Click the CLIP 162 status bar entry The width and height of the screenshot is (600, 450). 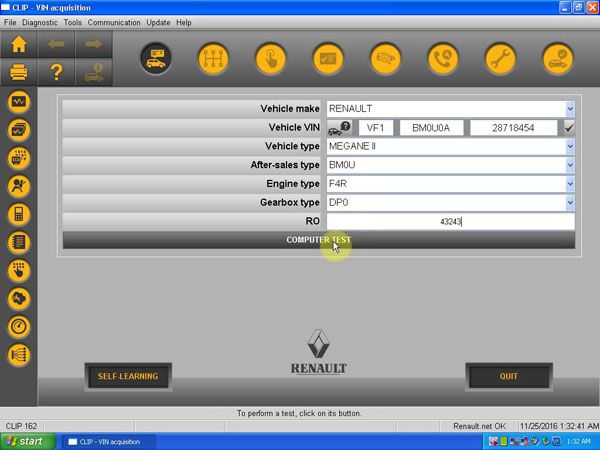21,426
